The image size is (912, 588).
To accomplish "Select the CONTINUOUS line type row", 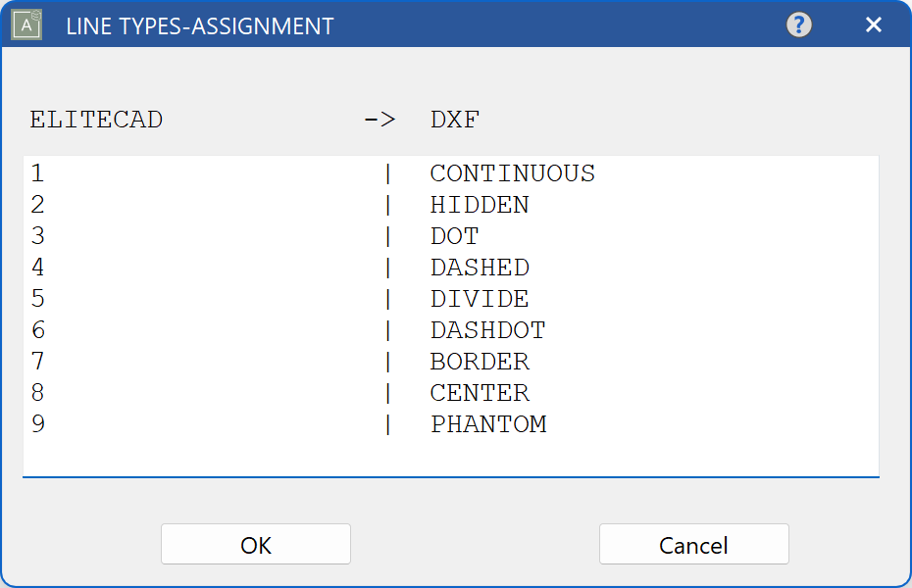I will (x=512, y=173).
